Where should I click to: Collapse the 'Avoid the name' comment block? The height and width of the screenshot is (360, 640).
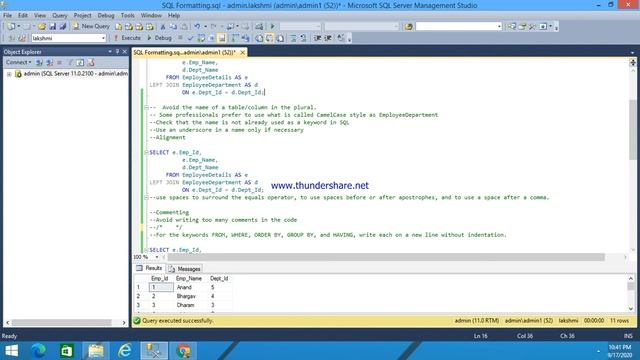point(146,107)
